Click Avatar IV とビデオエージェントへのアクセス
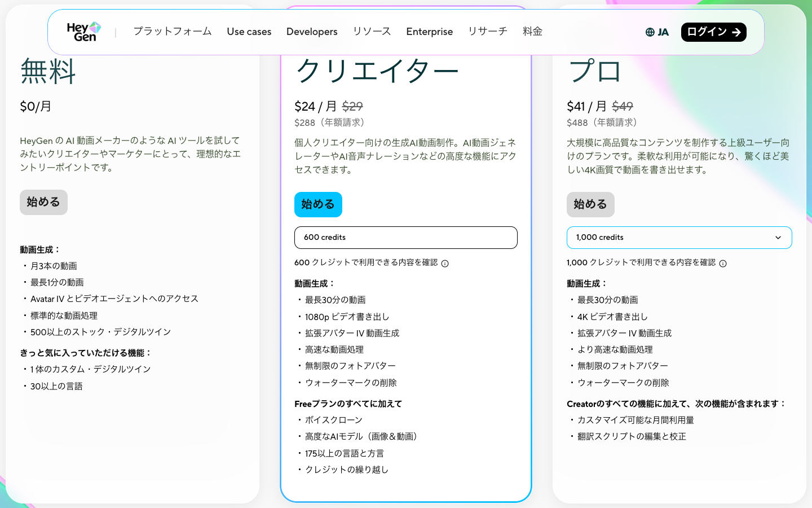This screenshot has width=812, height=508. (114, 299)
